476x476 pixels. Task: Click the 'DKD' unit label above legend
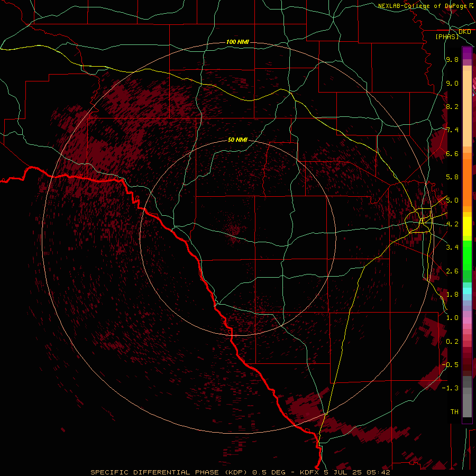point(464,32)
